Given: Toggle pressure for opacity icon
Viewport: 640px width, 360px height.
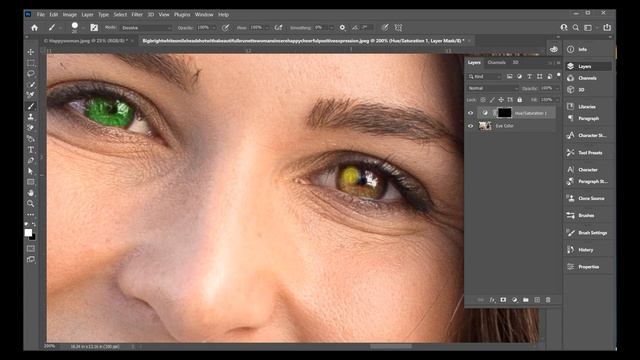Looking at the screenshot, I should point(225,28).
